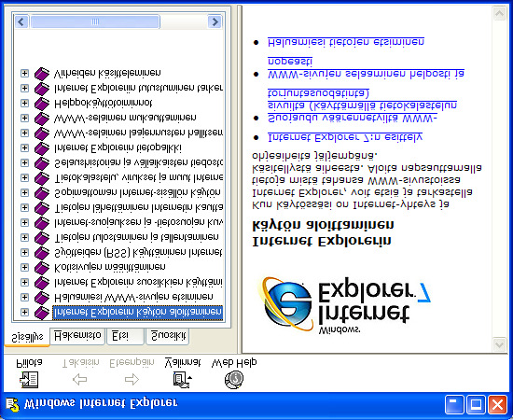Select the book icon for Kotisivujen määrittäminen
Viewport: 513px width, 420px height.
click(42, 268)
